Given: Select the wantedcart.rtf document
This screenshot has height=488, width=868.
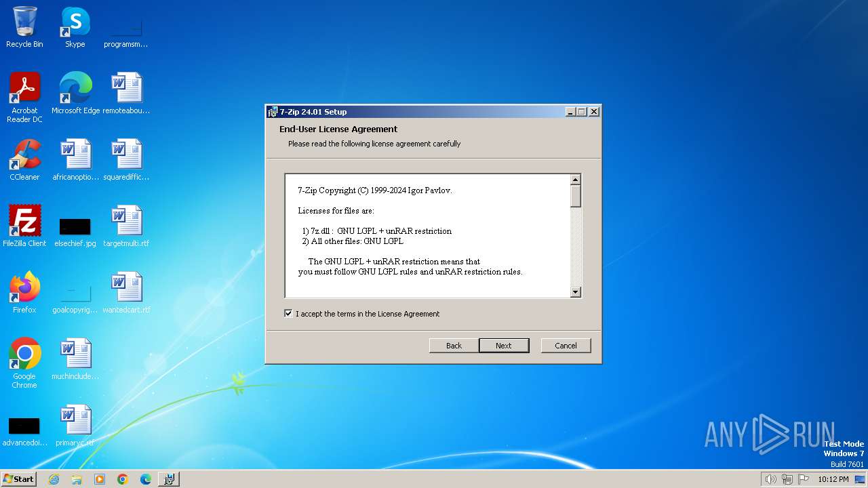Looking at the screenshot, I should pyautogui.click(x=126, y=293).
